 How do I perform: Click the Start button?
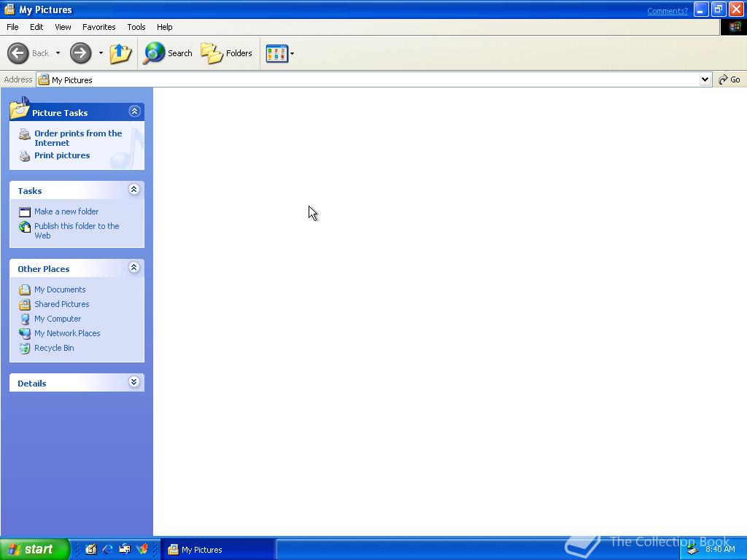pos(35,549)
